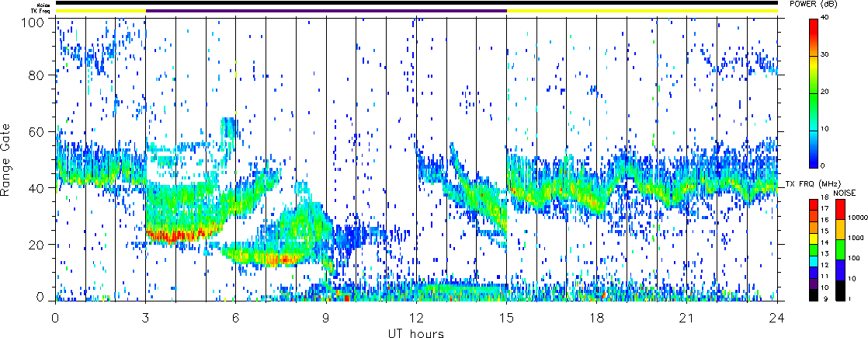Viewport: 868px width, 338px height.
Task: Click the black Noise bar above plot
Action: [416, 3]
